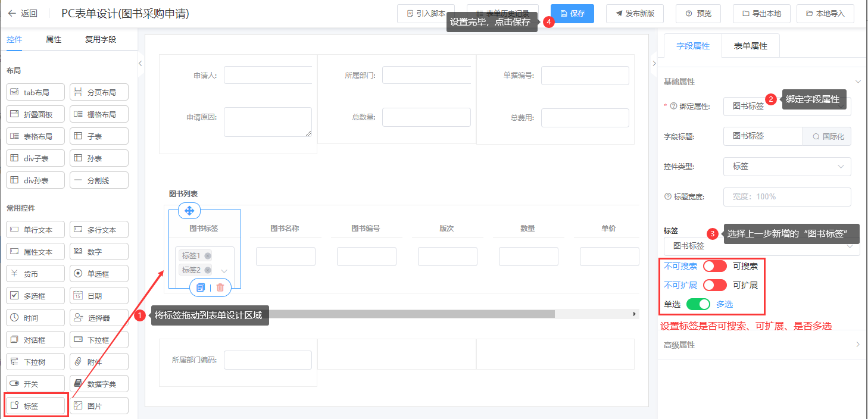Screen dimensions: 868x419
Task: Switch to the 表单属性 tab
Action: pos(750,46)
